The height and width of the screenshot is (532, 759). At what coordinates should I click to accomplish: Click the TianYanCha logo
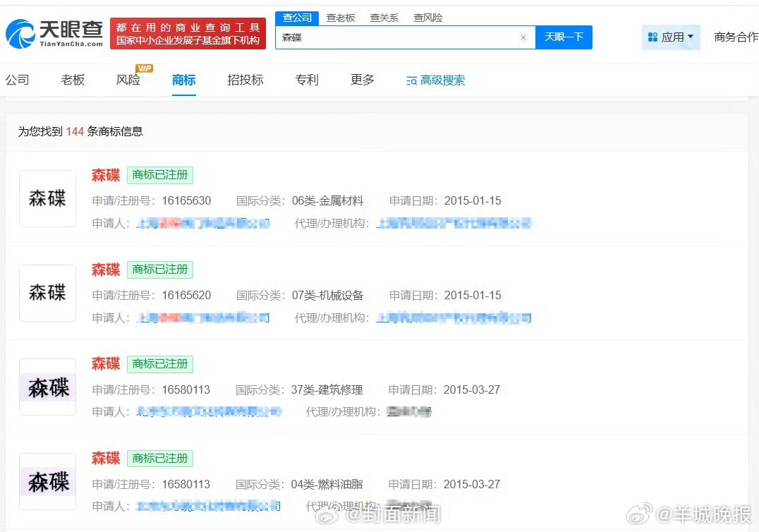tap(54, 33)
